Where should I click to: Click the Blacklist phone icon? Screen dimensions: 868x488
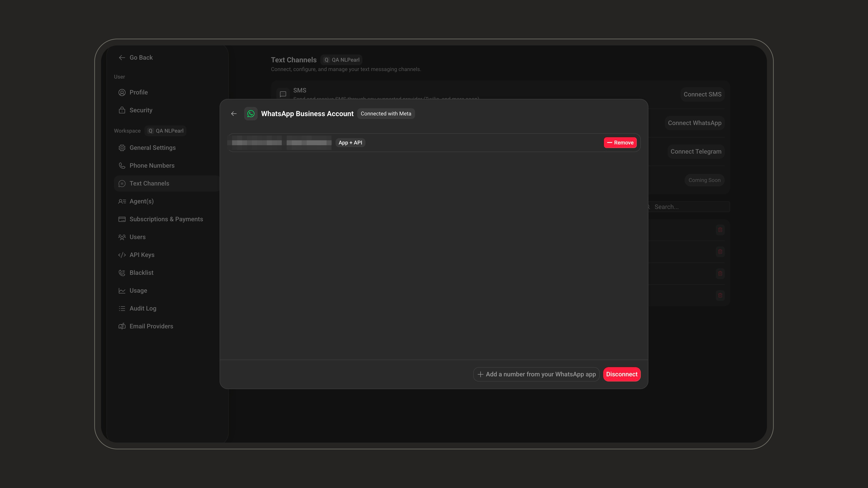point(122,272)
